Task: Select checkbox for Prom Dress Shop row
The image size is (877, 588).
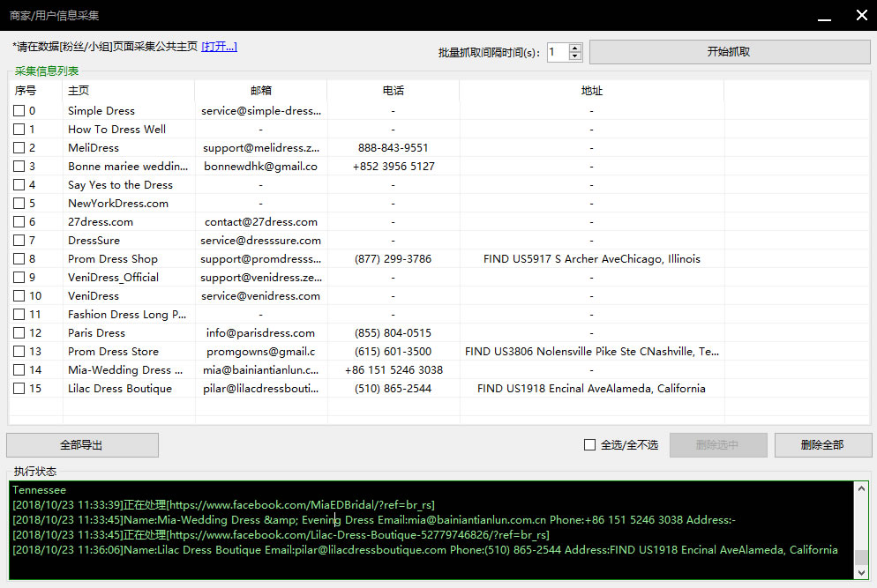Action: [x=19, y=259]
